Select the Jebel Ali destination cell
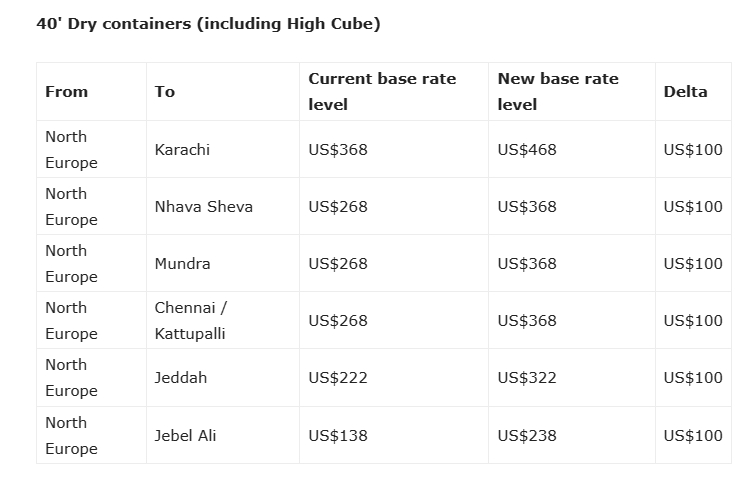 coord(185,436)
